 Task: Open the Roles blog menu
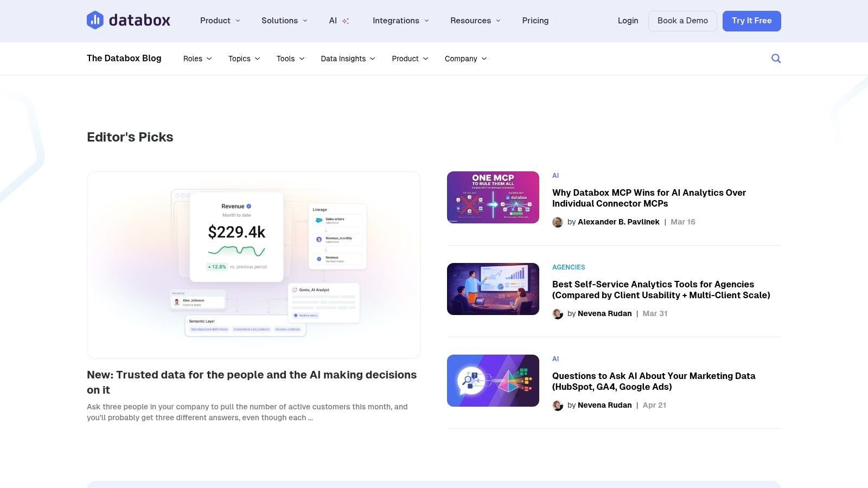point(197,59)
